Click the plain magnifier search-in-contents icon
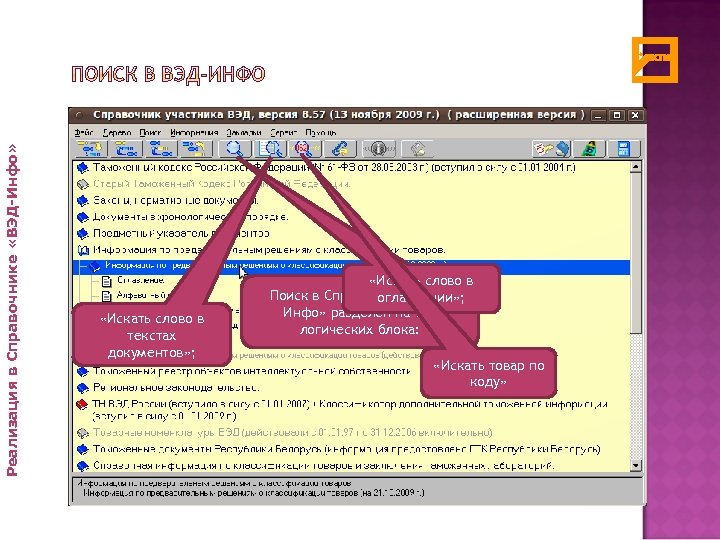Viewport: 720px width, 540px height. (x=235, y=149)
